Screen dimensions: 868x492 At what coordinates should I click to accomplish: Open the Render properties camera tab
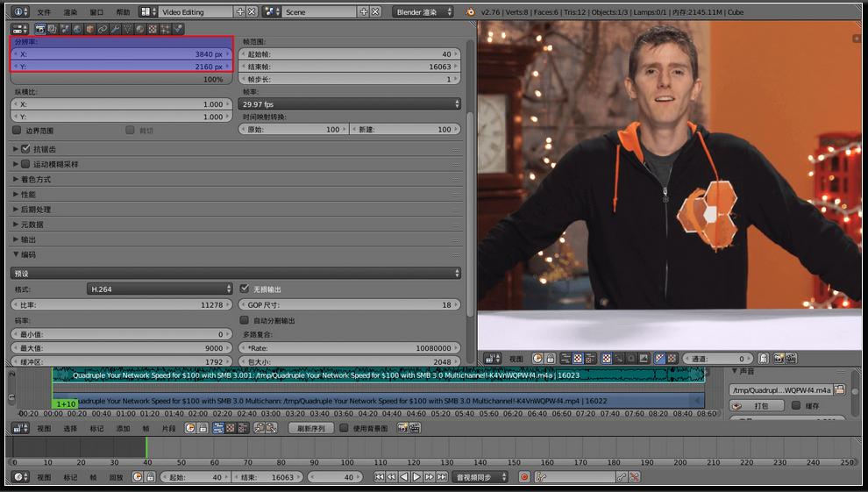[41, 29]
